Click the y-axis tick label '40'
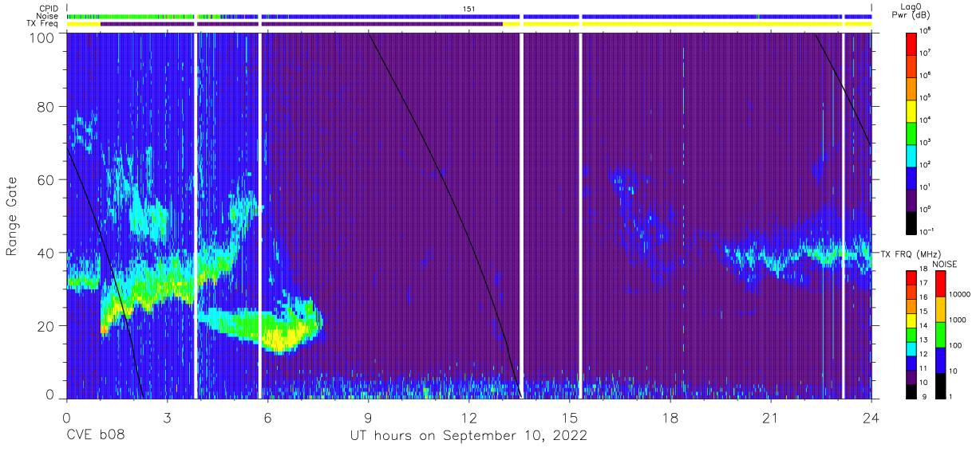 (46, 253)
